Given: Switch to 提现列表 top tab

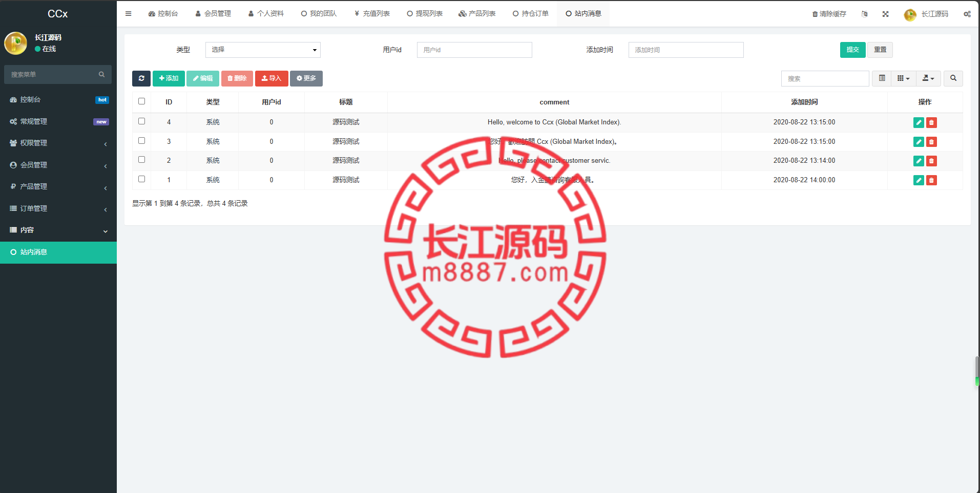Looking at the screenshot, I should (425, 14).
